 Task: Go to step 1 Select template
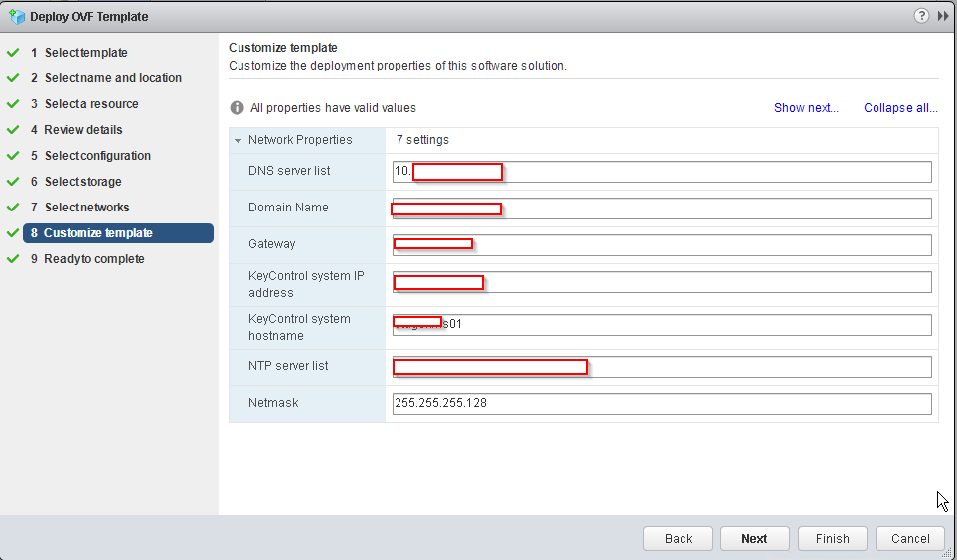[85, 53]
